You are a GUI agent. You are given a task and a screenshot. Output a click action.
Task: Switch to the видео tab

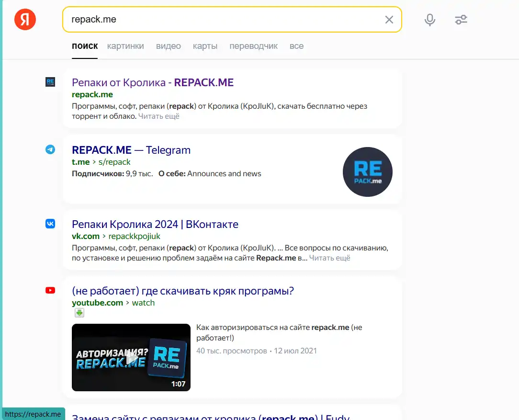169,46
